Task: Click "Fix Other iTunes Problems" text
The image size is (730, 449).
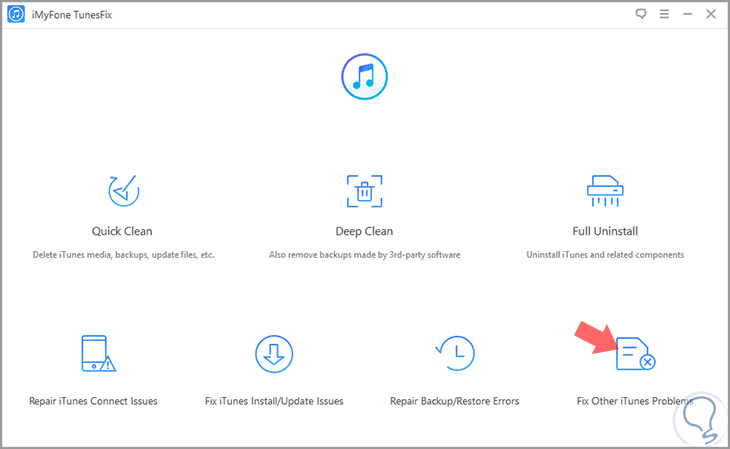Action: point(635,401)
